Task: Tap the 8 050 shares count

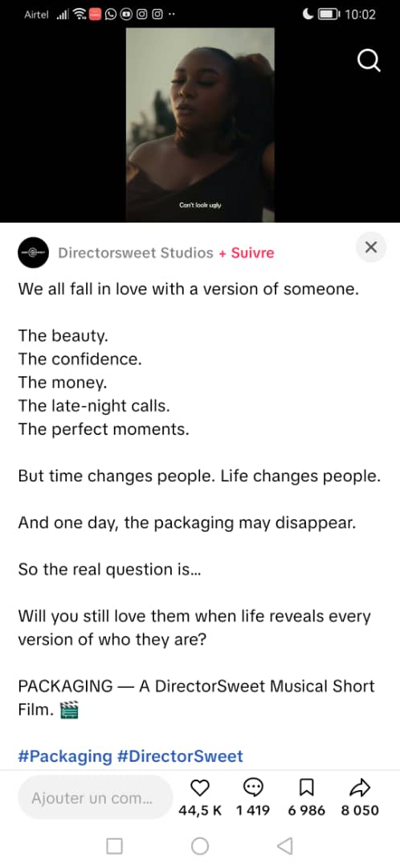Action: tap(360, 810)
